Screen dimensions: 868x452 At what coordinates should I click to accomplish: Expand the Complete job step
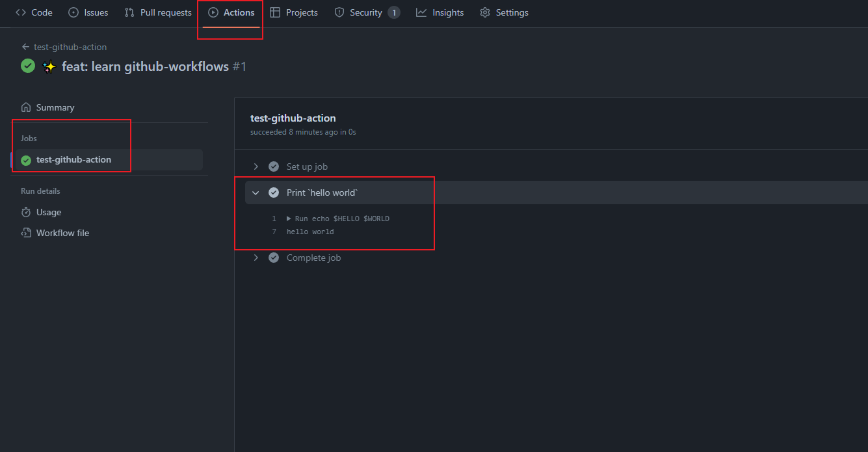coord(256,258)
